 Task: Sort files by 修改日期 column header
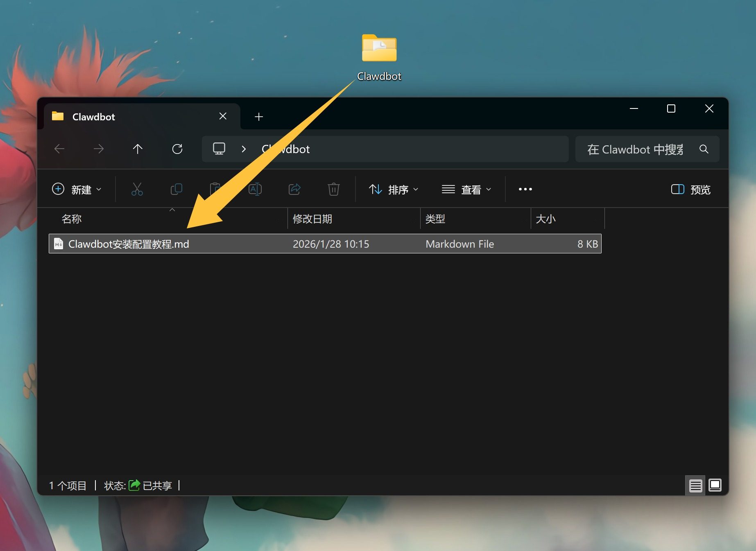click(x=312, y=219)
